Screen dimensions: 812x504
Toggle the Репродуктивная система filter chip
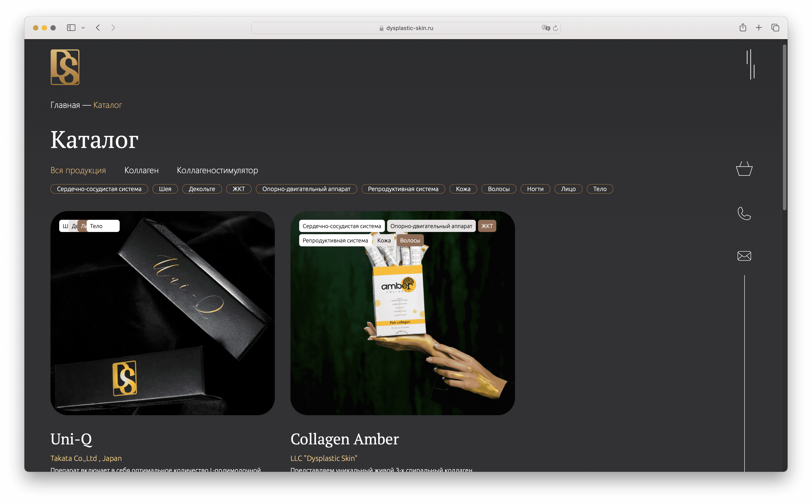point(403,189)
